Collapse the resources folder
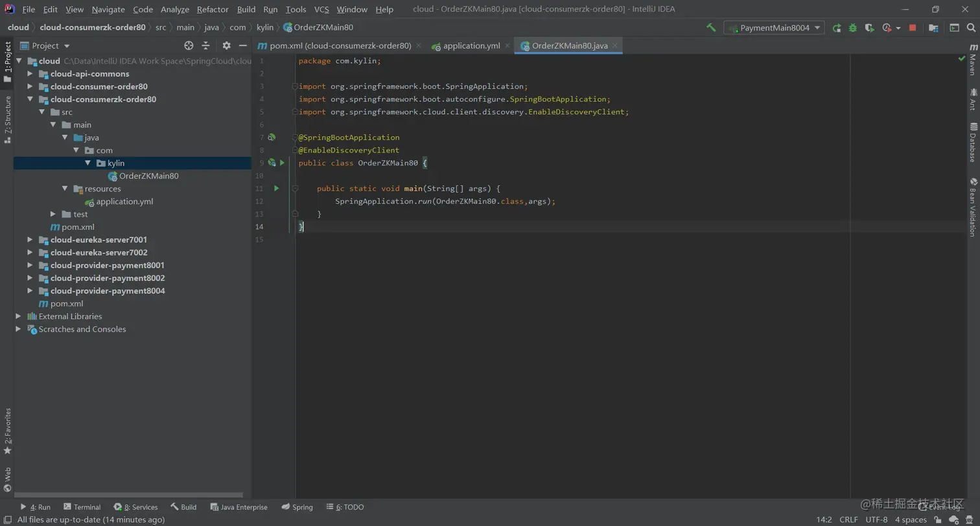The height and width of the screenshot is (526, 980). tap(65, 189)
